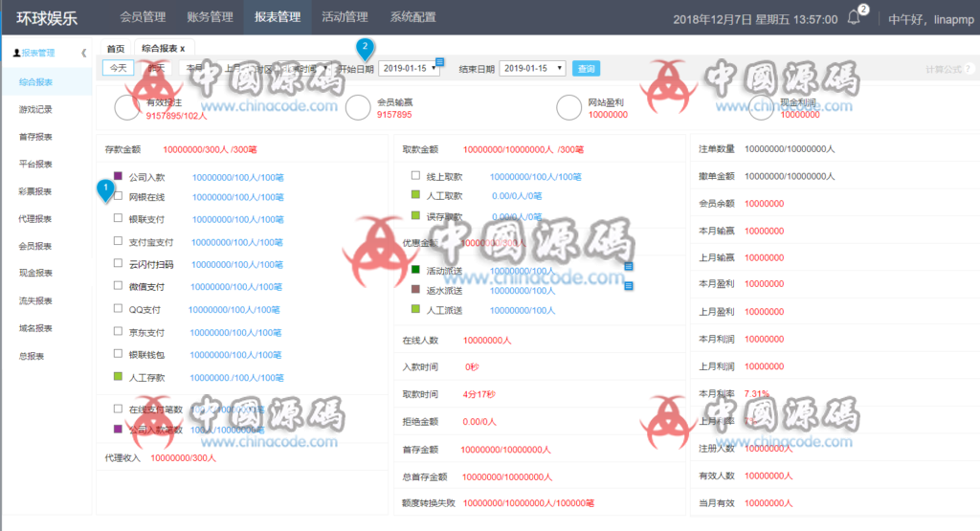Select 现金报表 in the sidebar

[x=35, y=273]
